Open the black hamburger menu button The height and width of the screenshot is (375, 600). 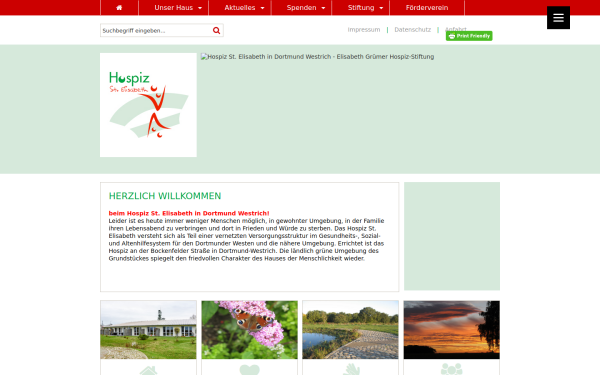tap(558, 18)
